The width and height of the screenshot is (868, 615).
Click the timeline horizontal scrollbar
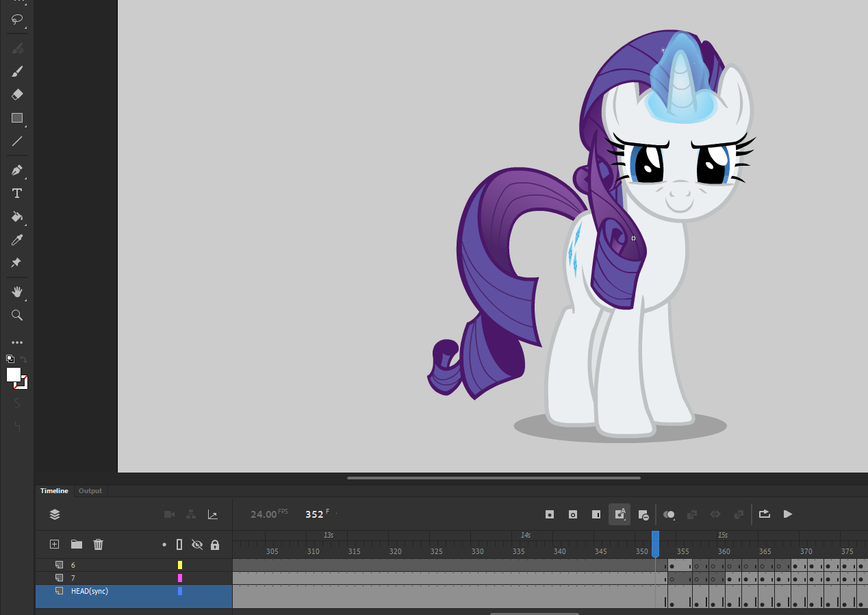(534, 613)
